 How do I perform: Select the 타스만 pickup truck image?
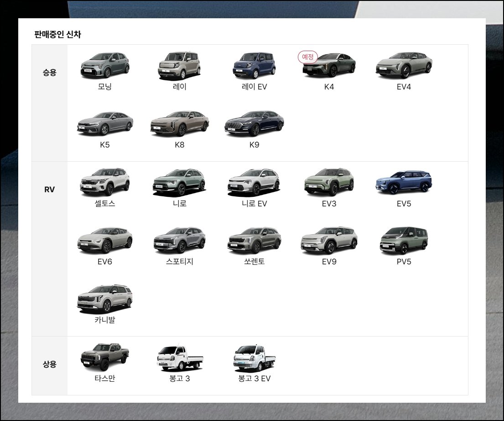coord(105,357)
